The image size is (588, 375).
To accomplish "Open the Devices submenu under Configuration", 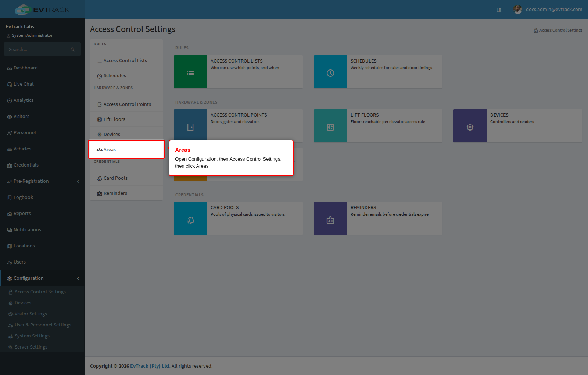I will [42, 303].
